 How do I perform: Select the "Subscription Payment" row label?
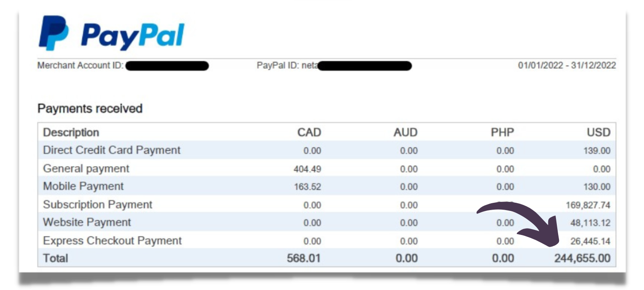point(98,205)
